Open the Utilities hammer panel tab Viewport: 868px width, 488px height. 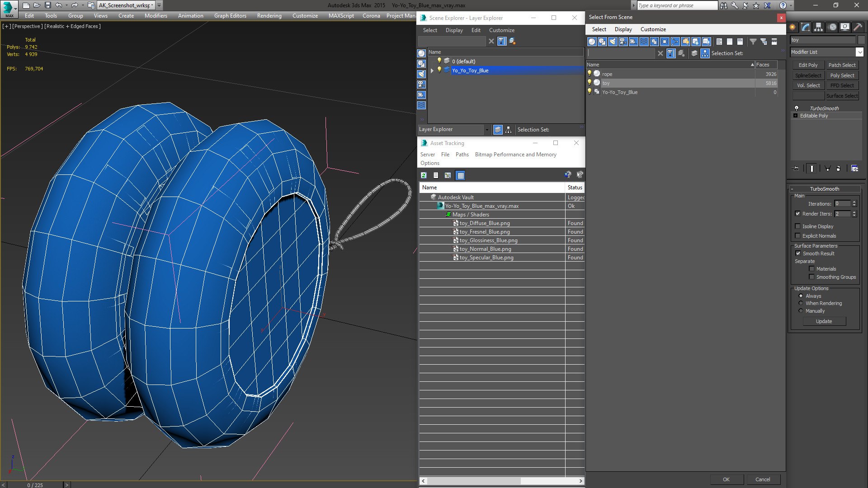858,28
